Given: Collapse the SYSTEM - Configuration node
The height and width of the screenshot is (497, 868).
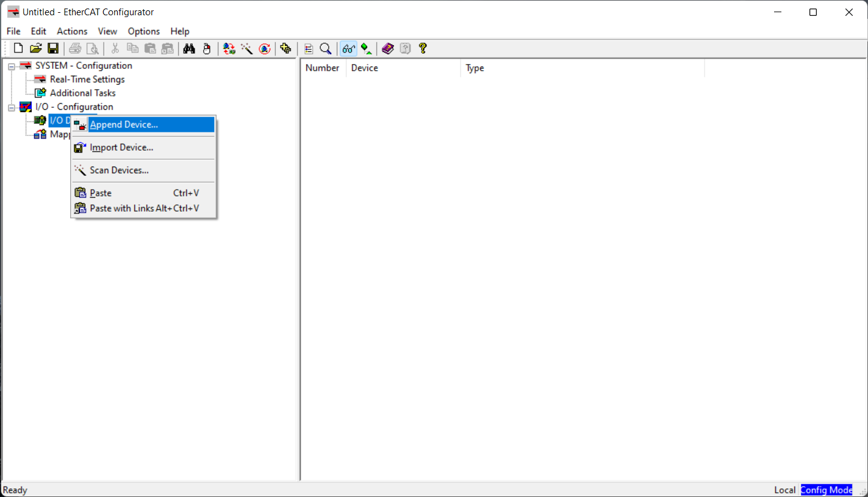Looking at the screenshot, I should pyautogui.click(x=11, y=66).
